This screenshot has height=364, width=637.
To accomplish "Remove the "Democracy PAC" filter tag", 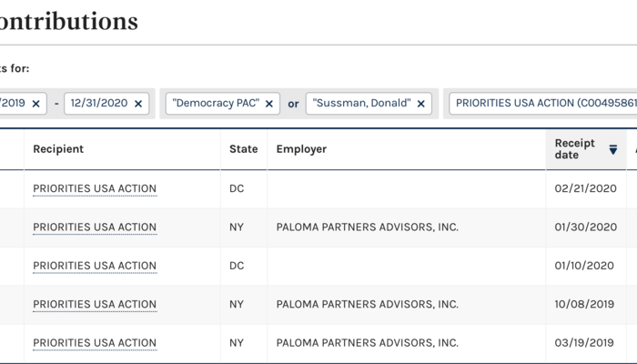I will click(269, 104).
